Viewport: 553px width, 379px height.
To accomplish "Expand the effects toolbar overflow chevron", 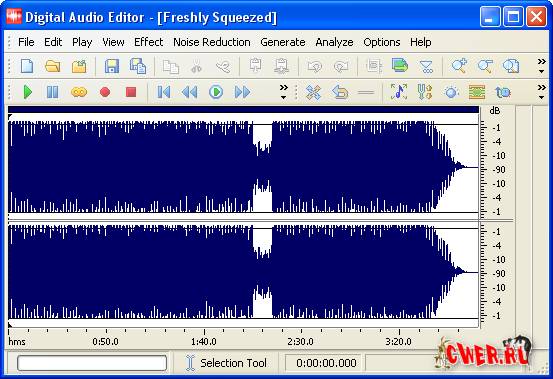I will (x=541, y=92).
